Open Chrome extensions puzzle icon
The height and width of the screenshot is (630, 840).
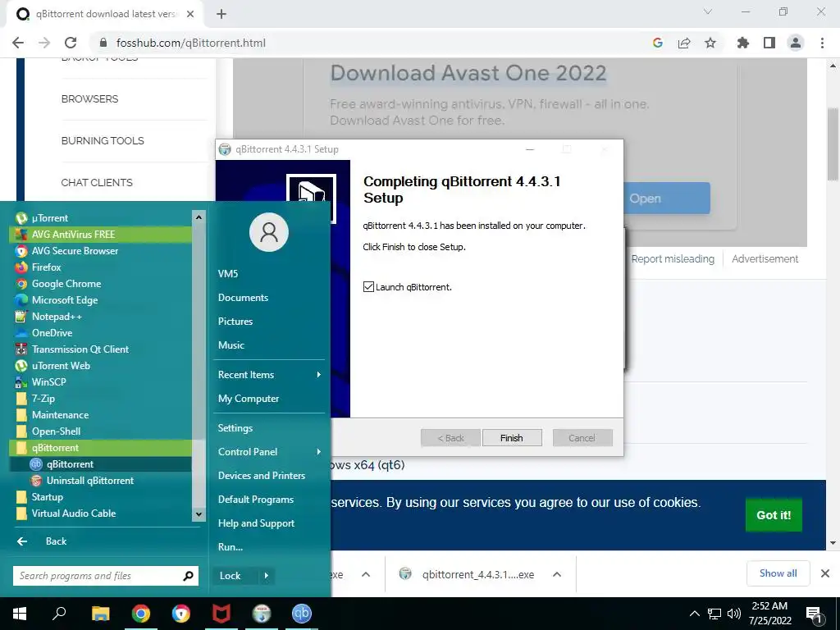(x=742, y=43)
